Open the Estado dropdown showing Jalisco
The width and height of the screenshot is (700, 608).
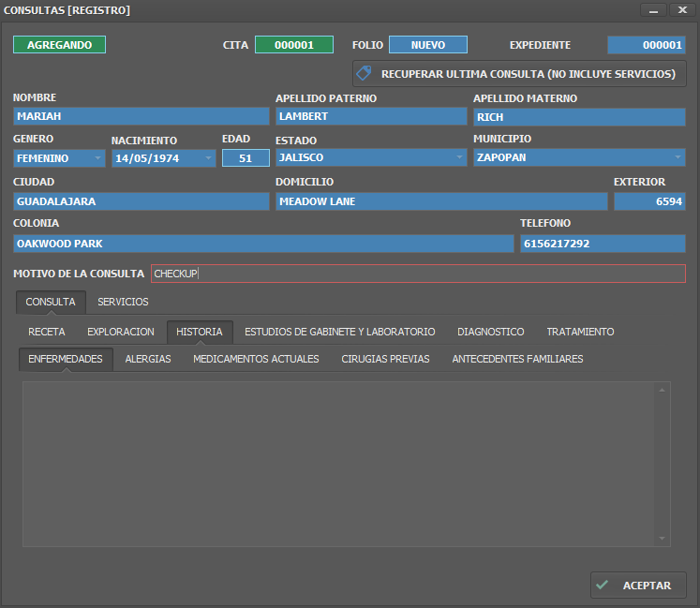[459, 158]
